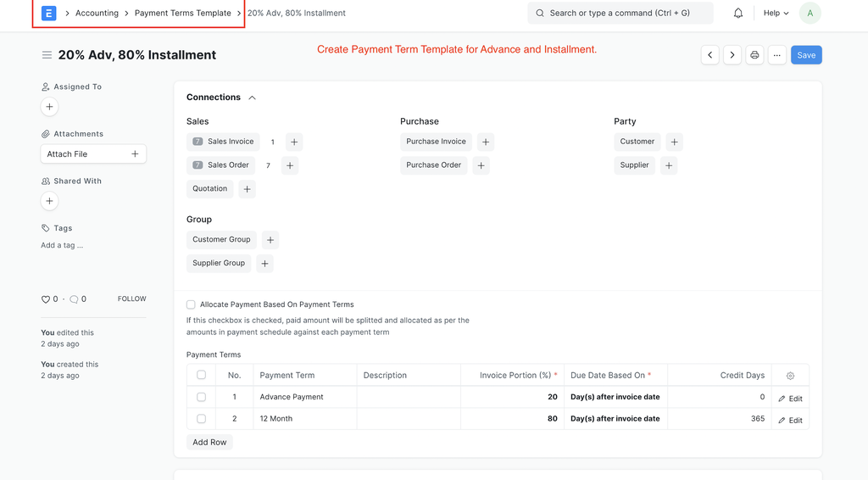Navigate to Payment Terms Template breadcrumb

click(x=183, y=13)
